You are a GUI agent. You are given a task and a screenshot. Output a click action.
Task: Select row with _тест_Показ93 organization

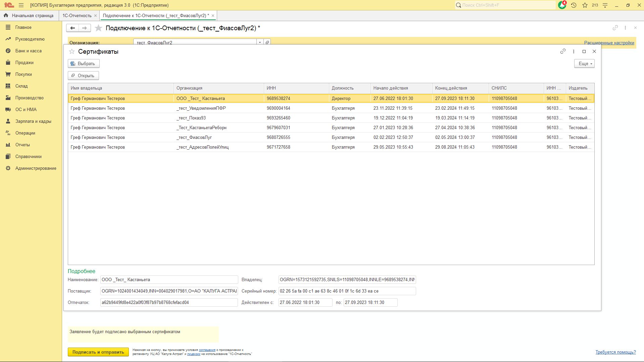coord(331,118)
